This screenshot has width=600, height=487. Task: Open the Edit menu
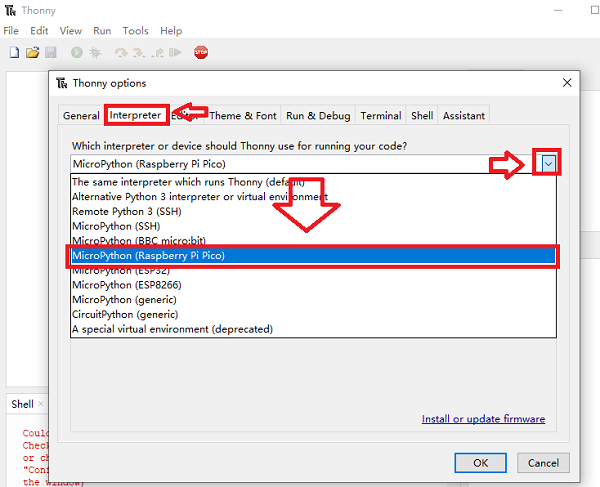(x=39, y=31)
